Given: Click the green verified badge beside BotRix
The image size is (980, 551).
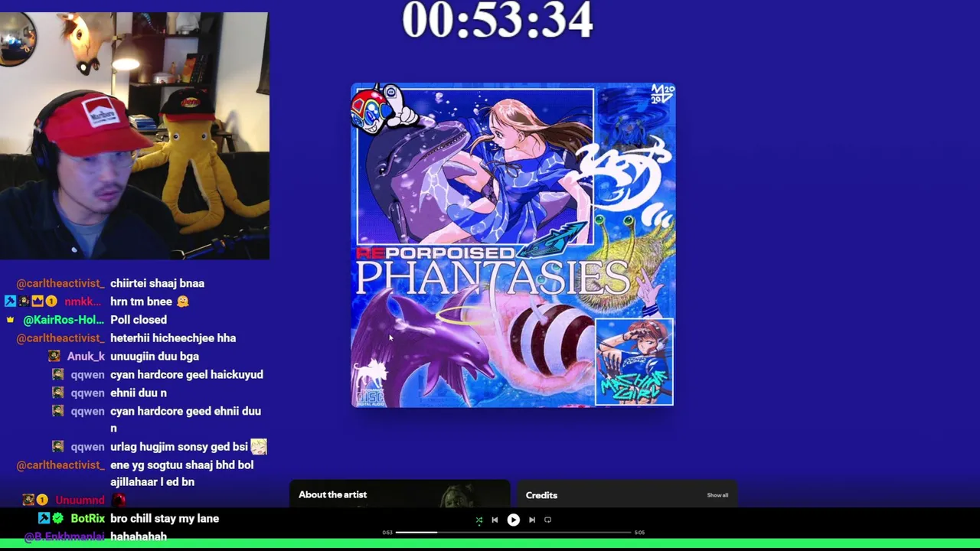Looking at the screenshot, I should (57, 519).
